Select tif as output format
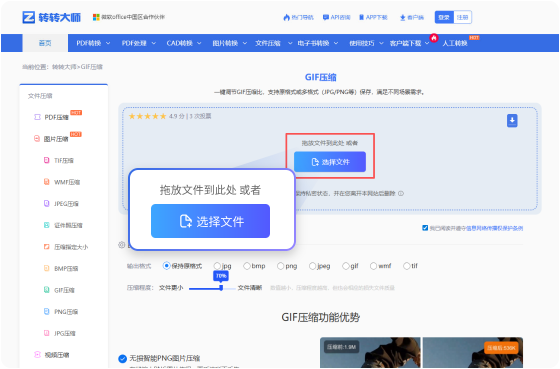 pyautogui.click(x=406, y=266)
